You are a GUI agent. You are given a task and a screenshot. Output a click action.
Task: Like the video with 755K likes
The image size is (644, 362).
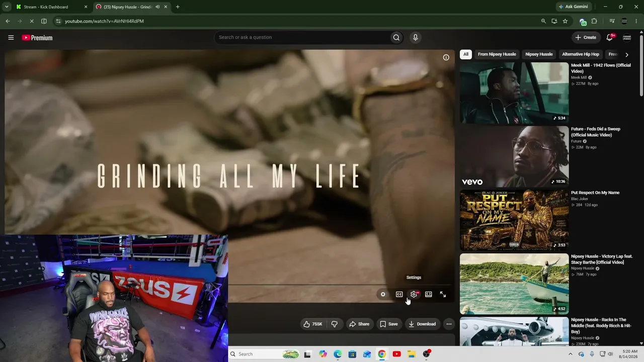(313, 324)
